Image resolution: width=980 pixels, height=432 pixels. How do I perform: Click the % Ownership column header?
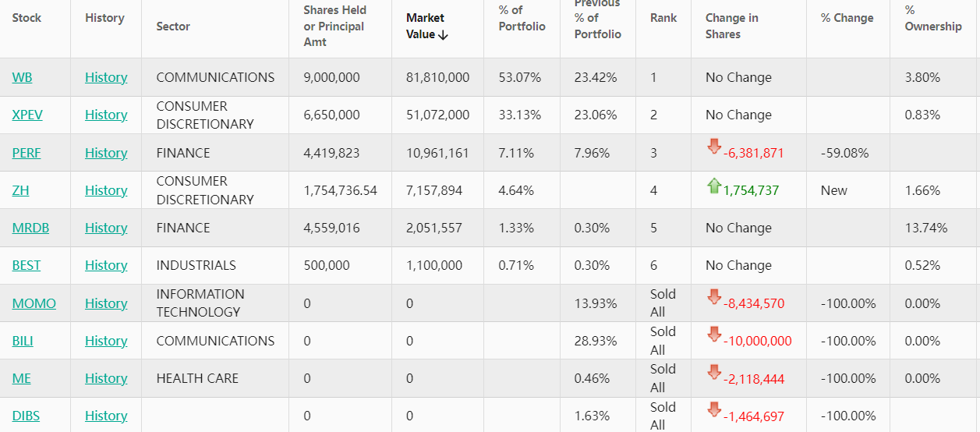click(932, 18)
